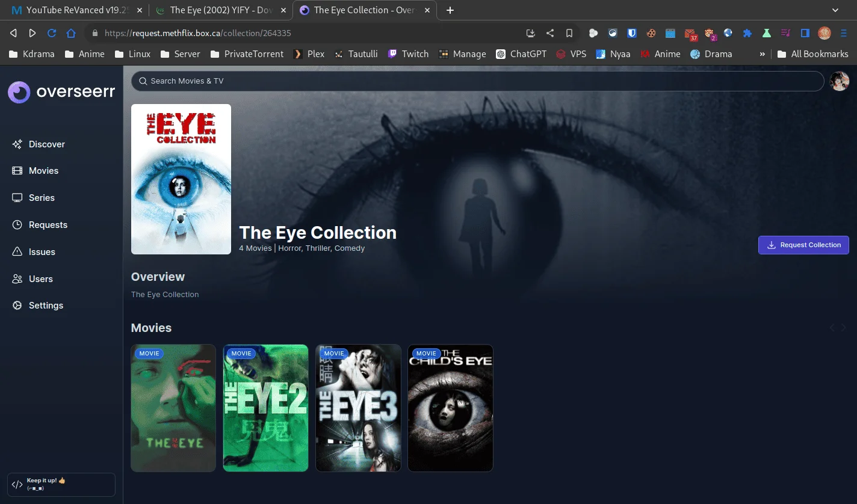Open the Extensions puzzle menu

click(x=747, y=33)
